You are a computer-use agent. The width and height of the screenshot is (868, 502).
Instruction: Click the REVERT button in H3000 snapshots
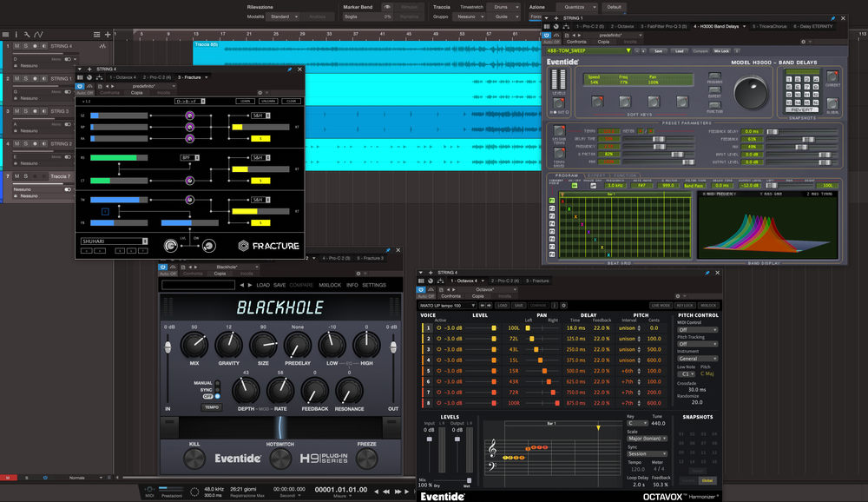pos(802,110)
